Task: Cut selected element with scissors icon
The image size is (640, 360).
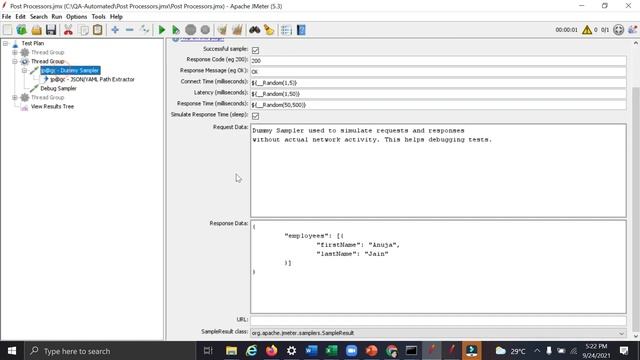Action: [x=68, y=30]
